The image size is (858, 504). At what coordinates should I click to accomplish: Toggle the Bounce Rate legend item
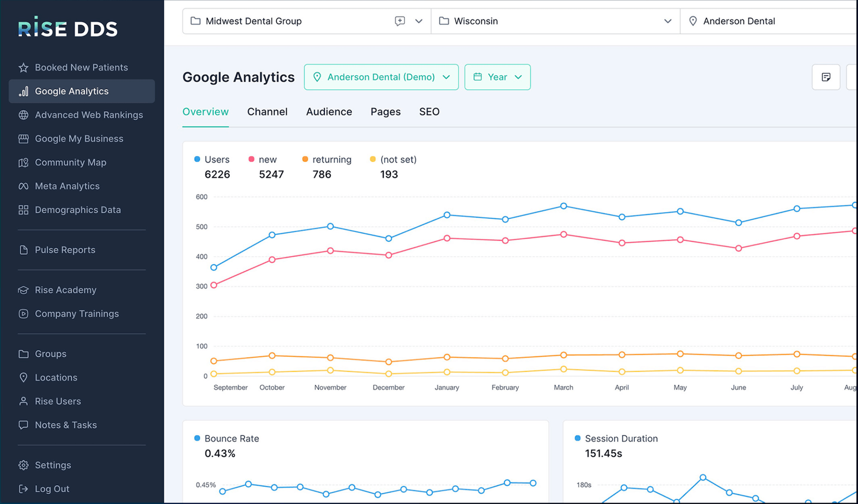coord(227,439)
